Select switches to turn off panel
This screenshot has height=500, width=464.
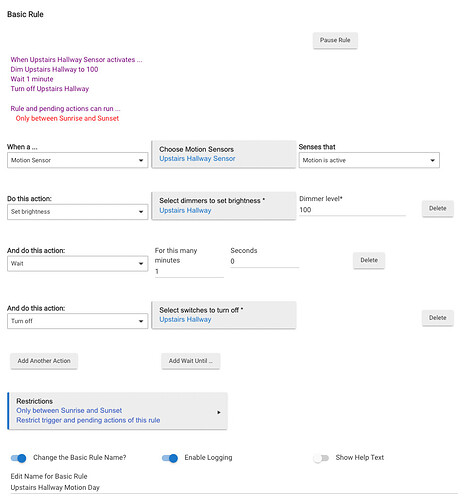224,315
